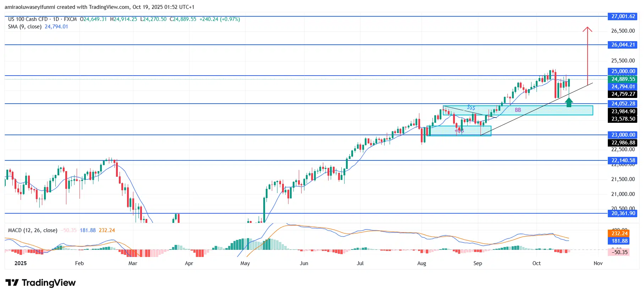Click the orange 232.24 MACD signal tag
Image resolution: width=644 pixels, height=296 pixels.
tap(620, 233)
